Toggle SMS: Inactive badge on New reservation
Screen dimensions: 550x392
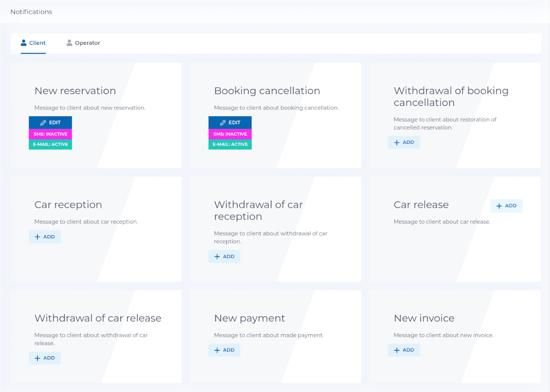pyautogui.click(x=51, y=134)
